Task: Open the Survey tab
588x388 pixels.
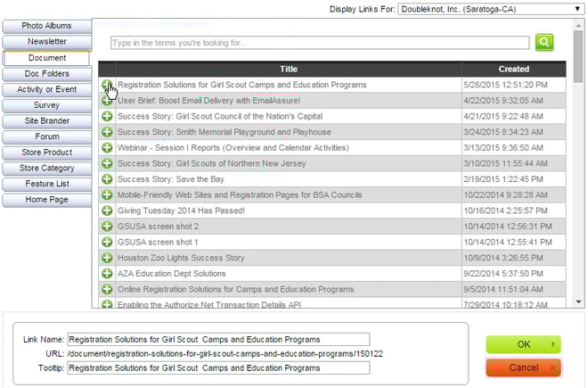Action: coord(47,105)
